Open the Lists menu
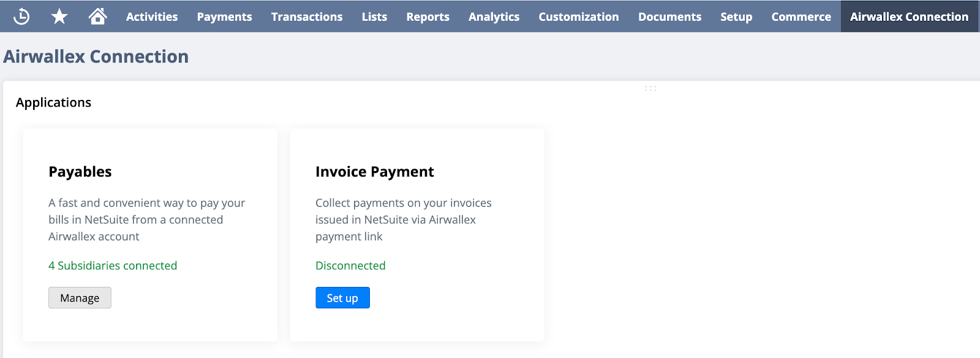Screen dimensions: 980x358 374,17
